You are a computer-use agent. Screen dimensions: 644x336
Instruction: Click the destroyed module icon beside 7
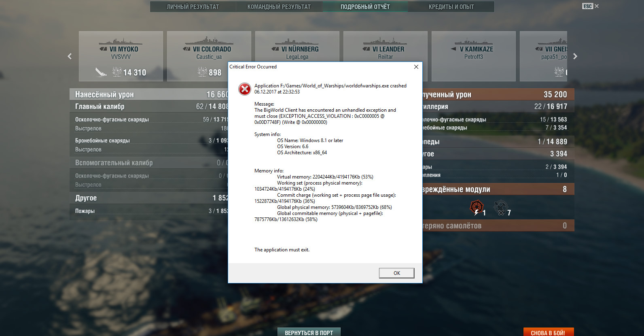click(501, 207)
